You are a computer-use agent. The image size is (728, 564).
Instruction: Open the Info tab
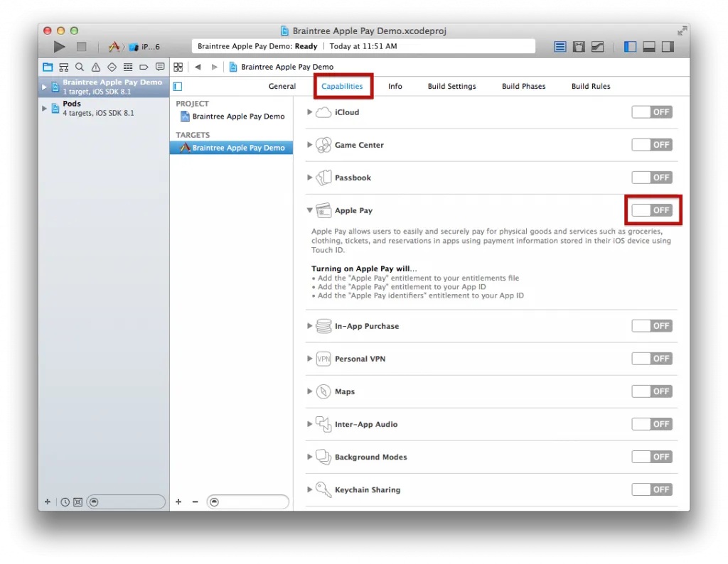pos(395,86)
